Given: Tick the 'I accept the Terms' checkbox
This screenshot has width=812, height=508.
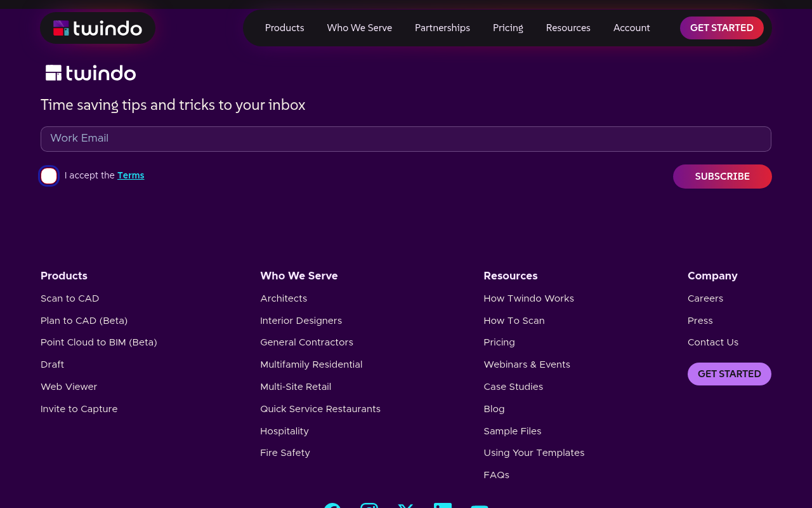Looking at the screenshot, I should coord(49,176).
